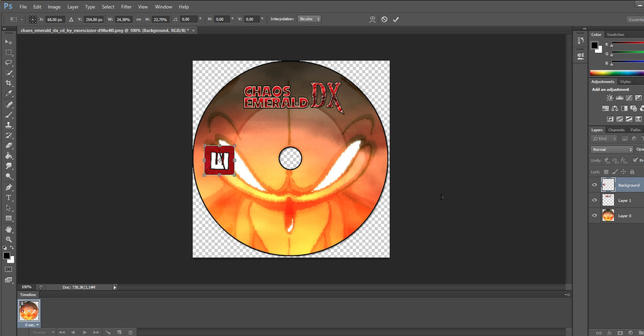Switch to the Swatches tab
644x336 pixels.
click(615, 35)
